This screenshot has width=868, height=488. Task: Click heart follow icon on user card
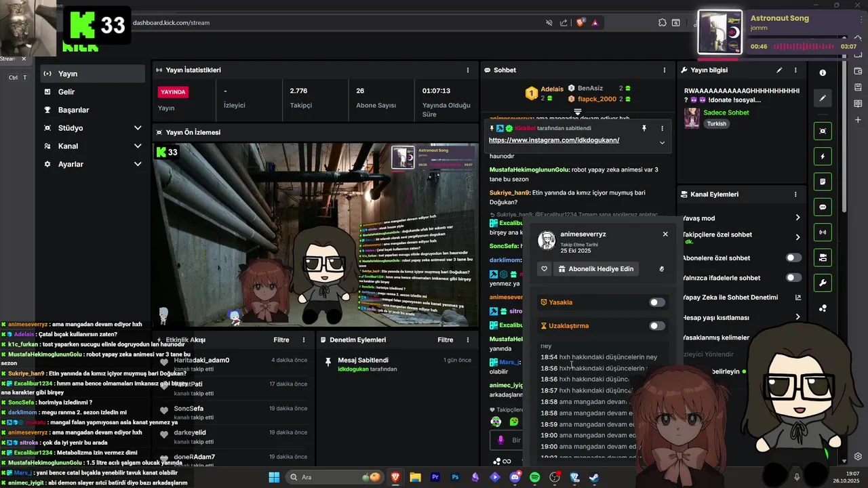tap(544, 269)
